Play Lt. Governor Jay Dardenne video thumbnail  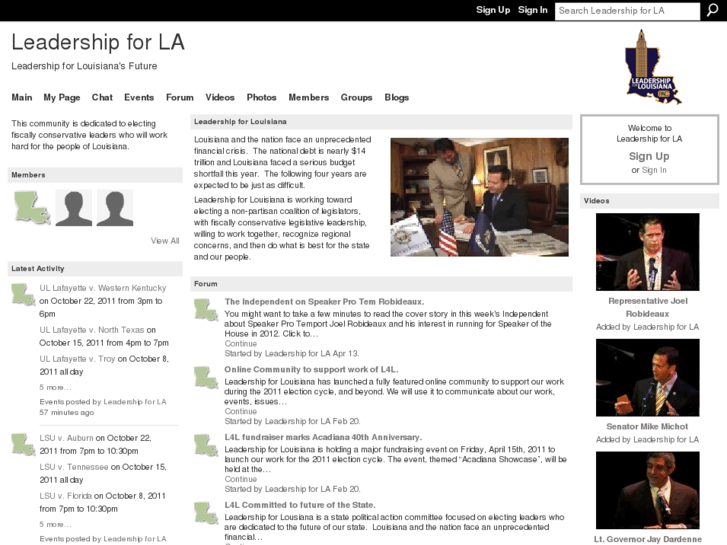click(648, 490)
